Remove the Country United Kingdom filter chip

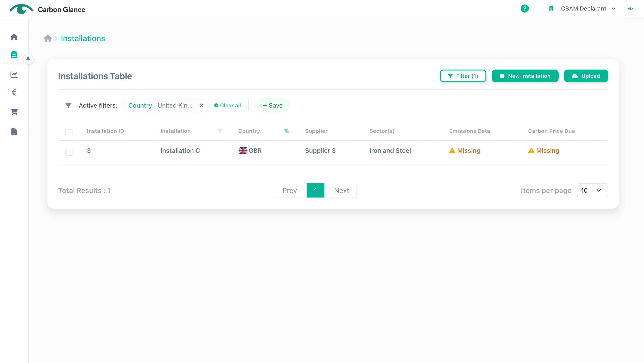201,105
